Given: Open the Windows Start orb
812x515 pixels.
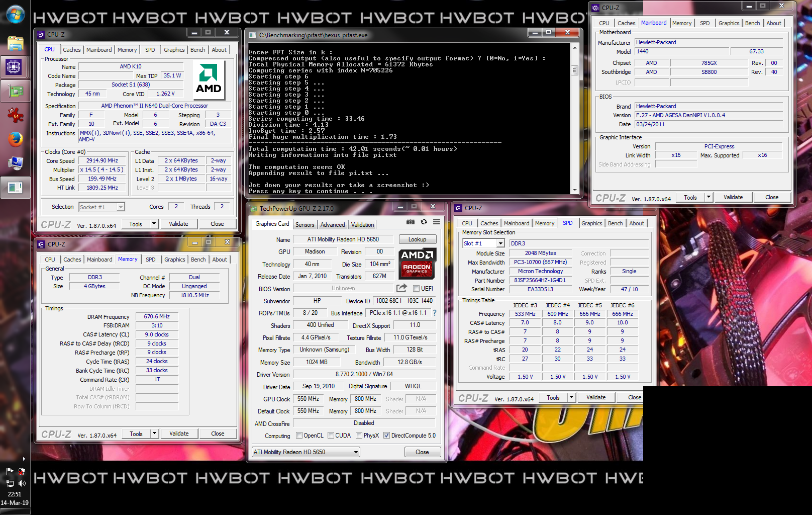Looking at the screenshot, I should click(15, 14).
